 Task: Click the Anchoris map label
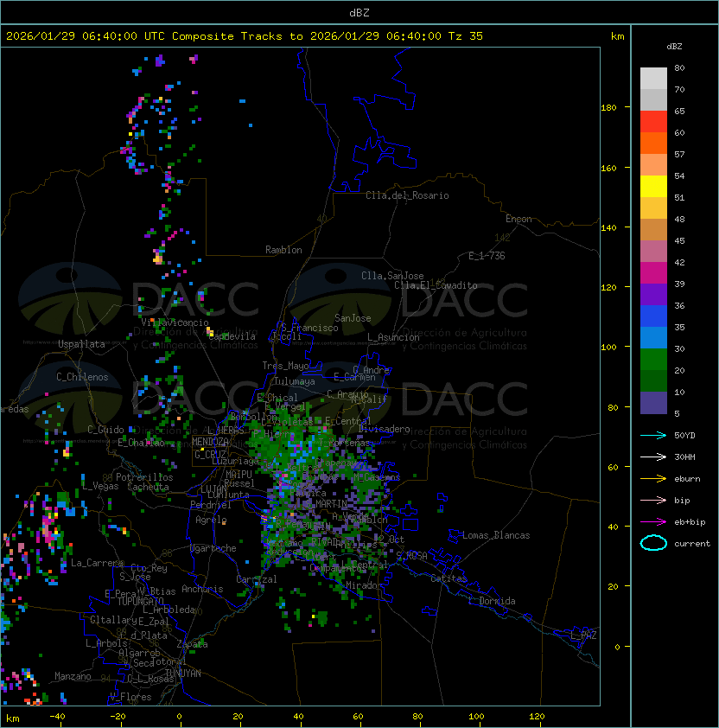click(x=202, y=589)
